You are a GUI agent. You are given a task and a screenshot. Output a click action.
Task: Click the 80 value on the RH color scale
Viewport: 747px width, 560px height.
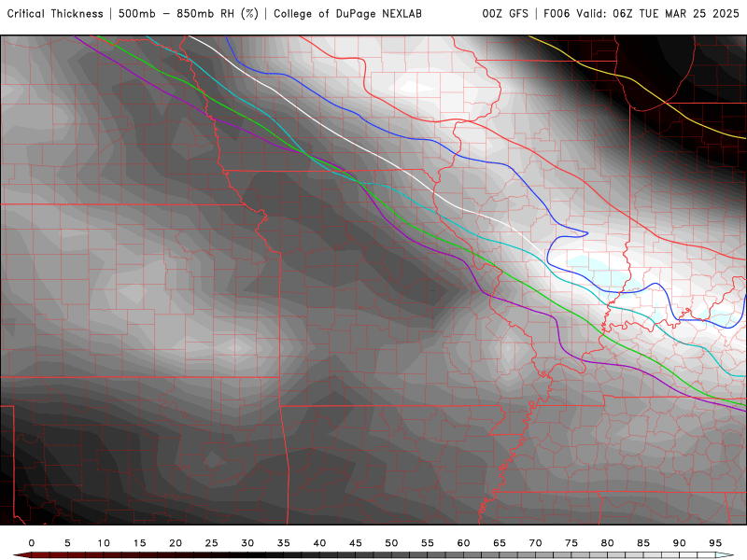[x=608, y=543]
